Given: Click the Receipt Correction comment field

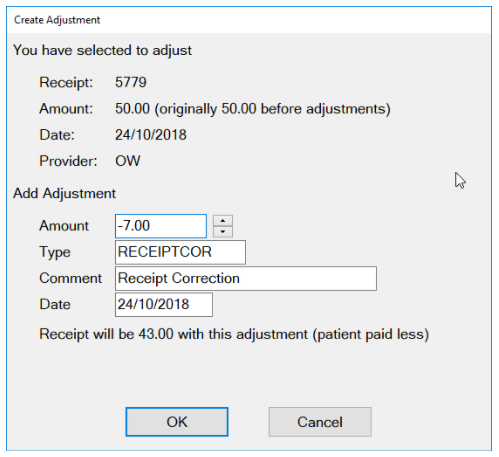Looking at the screenshot, I should 246,278.
